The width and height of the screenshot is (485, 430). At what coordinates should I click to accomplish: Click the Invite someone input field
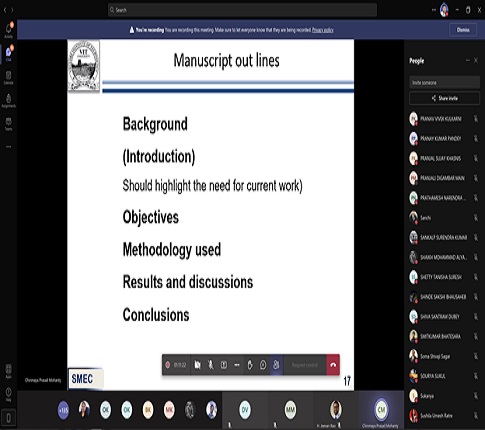coord(444,82)
